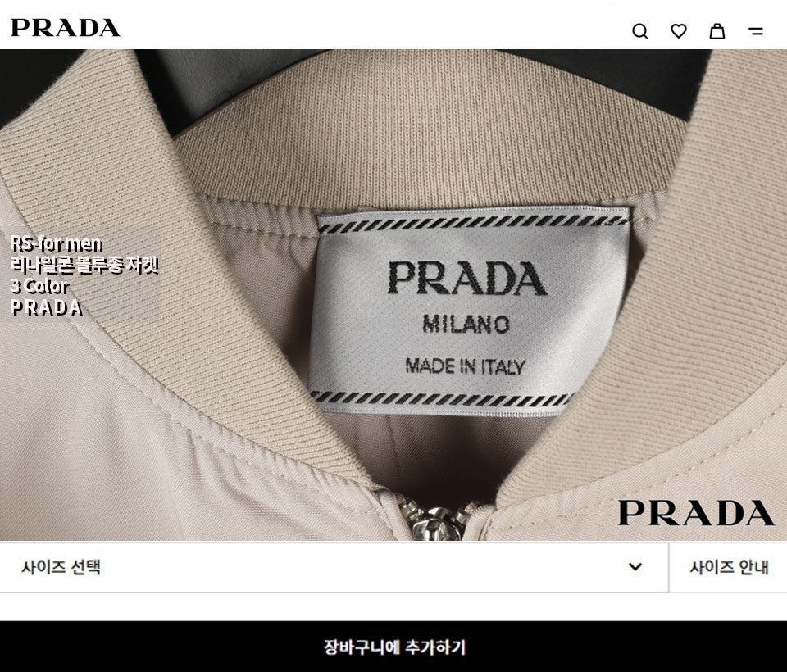Click the '리나일론 블루종 자켓' caption text

tap(84, 265)
